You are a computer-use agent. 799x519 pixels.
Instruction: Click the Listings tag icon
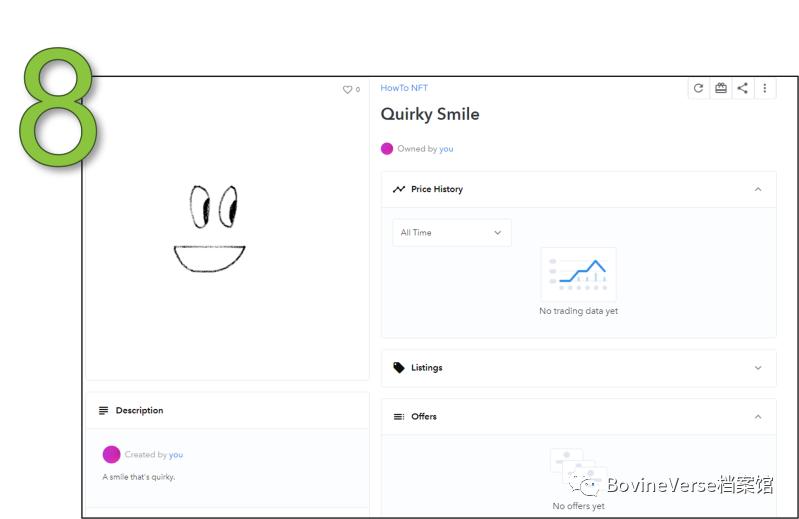tap(399, 368)
